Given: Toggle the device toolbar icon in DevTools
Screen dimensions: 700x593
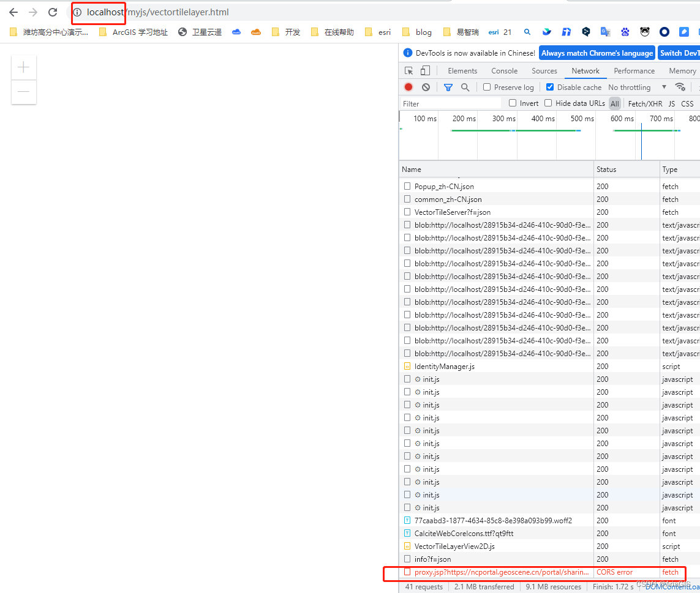Looking at the screenshot, I should [x=425, y=70].
